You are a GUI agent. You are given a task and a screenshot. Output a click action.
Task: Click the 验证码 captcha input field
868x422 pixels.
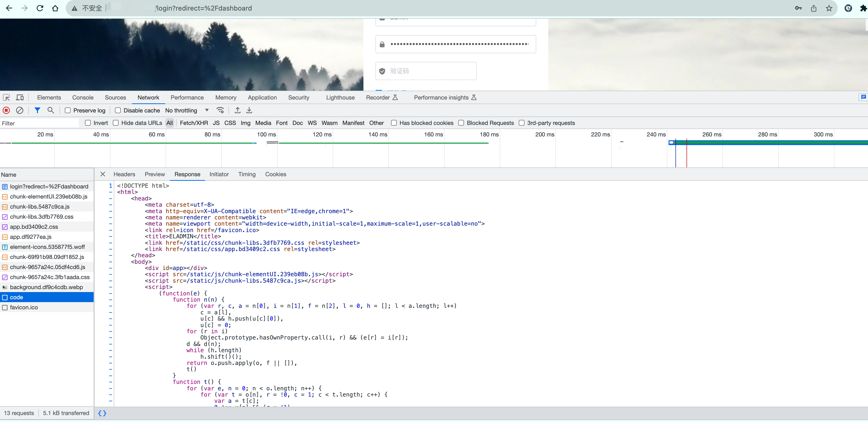coord(426,71)
